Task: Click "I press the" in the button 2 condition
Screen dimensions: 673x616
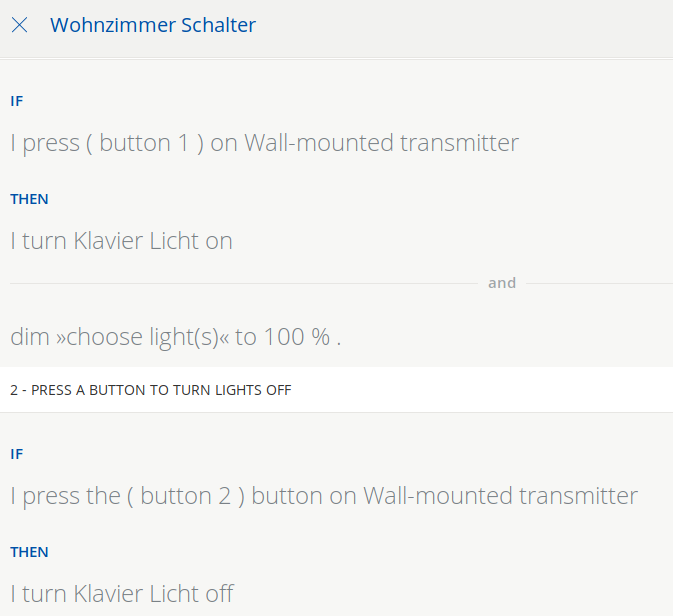Action: coord(65,496)
